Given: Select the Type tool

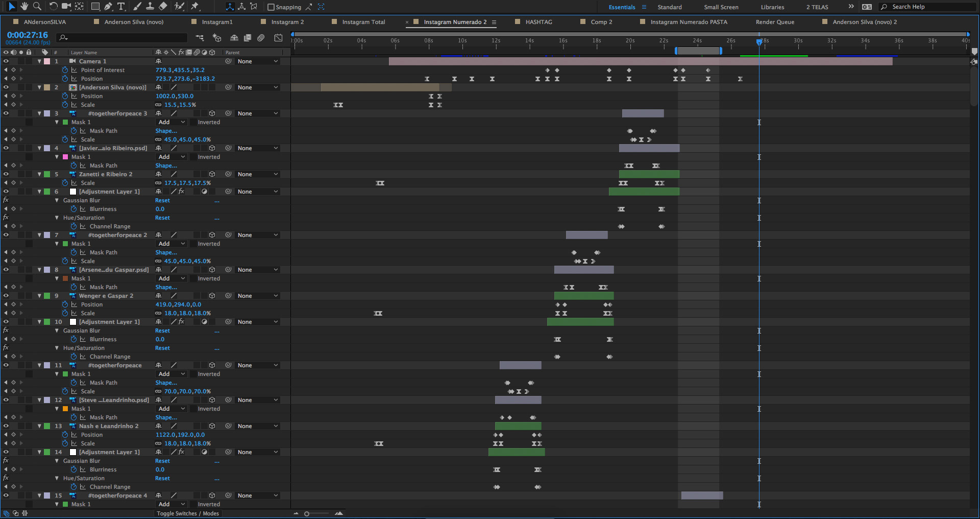Looking at the screenshot, I should 121,7.
